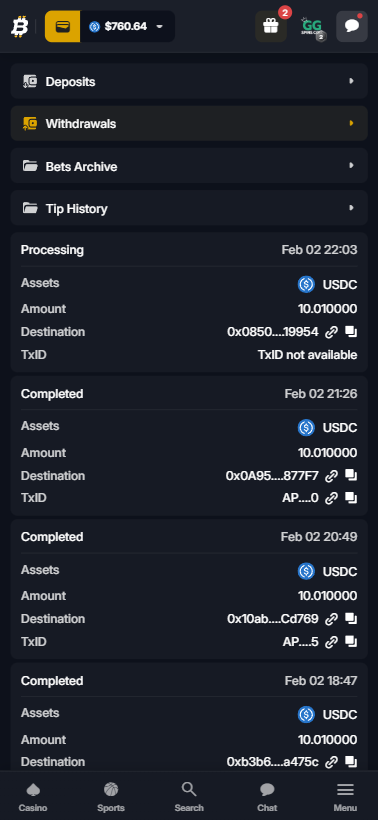
Task: Go to the Sports tab
Action: tap(111, 797)
